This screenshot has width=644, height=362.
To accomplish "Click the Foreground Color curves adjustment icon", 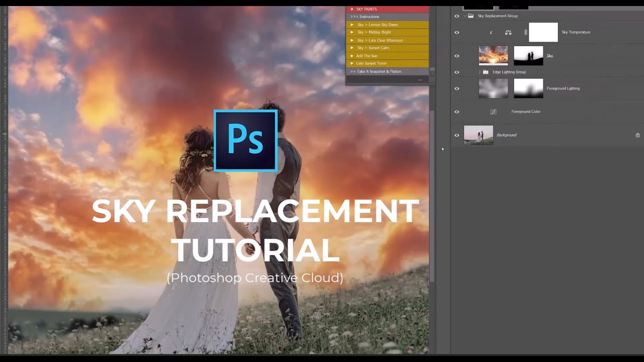I will point(494,112).
